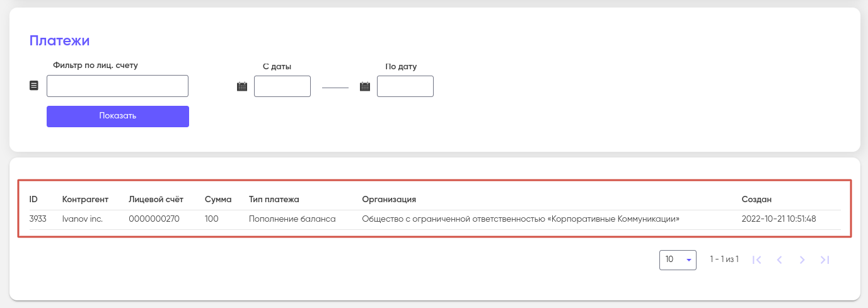Click account number 0000000270 in the table

154,219
